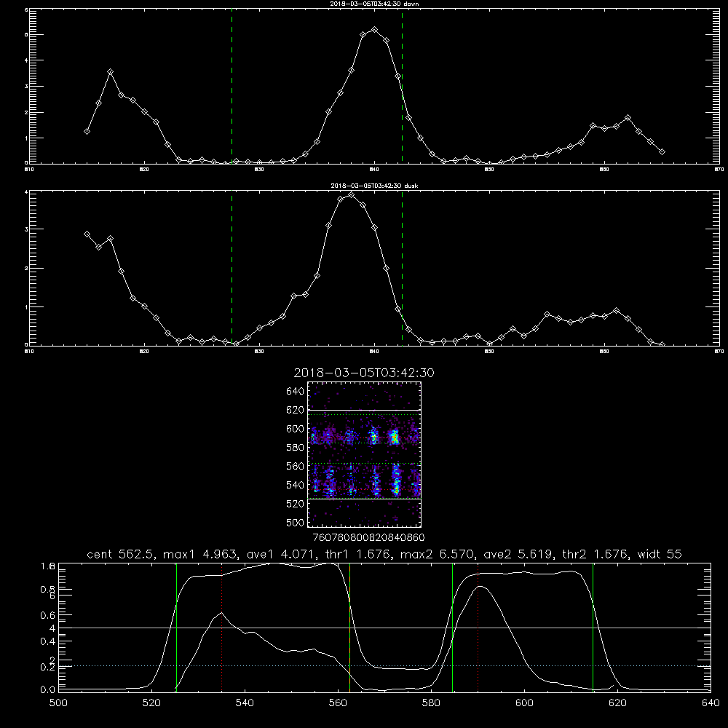Click the 500 label on bottom plot x-axis
Screen dimensions: 728x728
[x=58, y=703]
